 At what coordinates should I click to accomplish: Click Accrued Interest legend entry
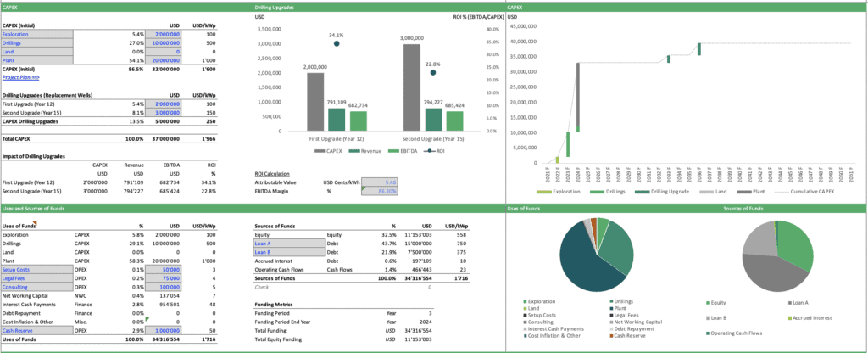[809, 317]
